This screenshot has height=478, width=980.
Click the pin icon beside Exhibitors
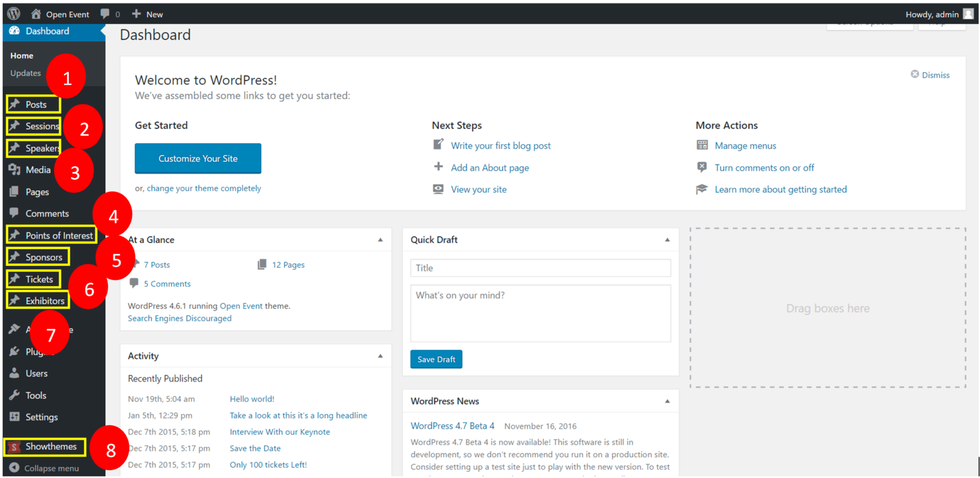14,301
